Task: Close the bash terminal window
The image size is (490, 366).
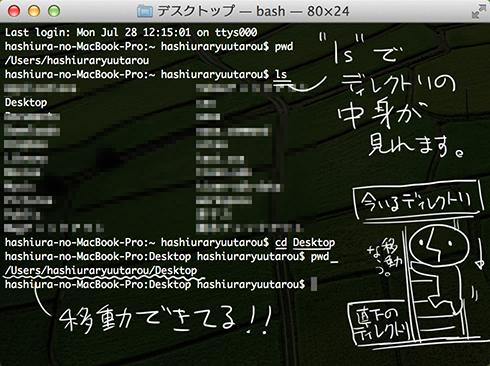Action: point(14,11)
